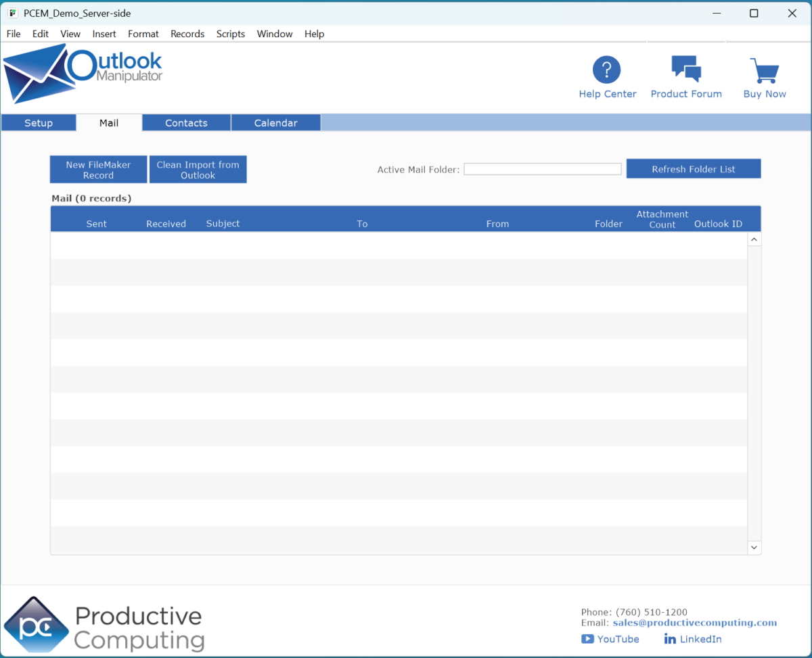Image resolution: width=812 pixels, height=658 pixels.
Task: Click the mail list scroll up arrow
Action: (x=754, y=239)
